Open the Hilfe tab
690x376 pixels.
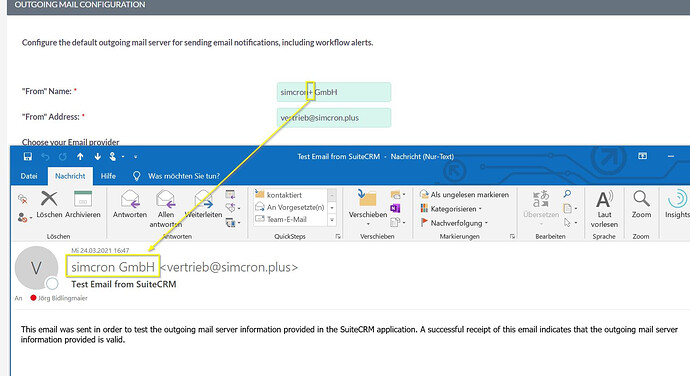[108, 176]
